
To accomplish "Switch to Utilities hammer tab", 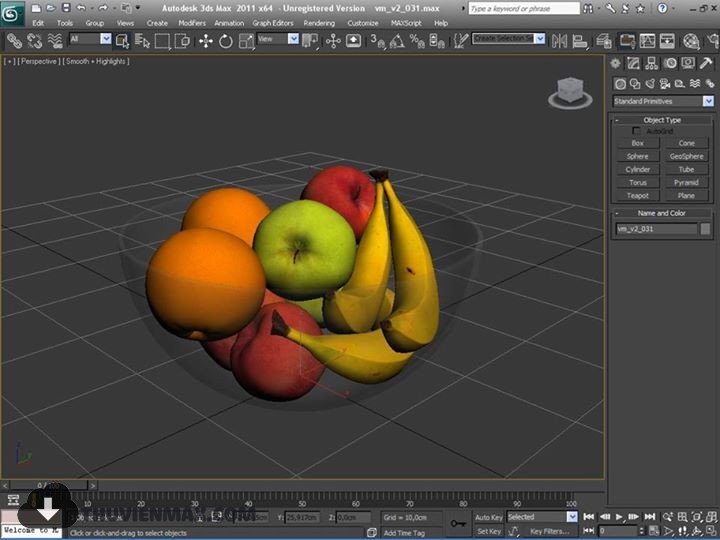I will tap(706, 63).
